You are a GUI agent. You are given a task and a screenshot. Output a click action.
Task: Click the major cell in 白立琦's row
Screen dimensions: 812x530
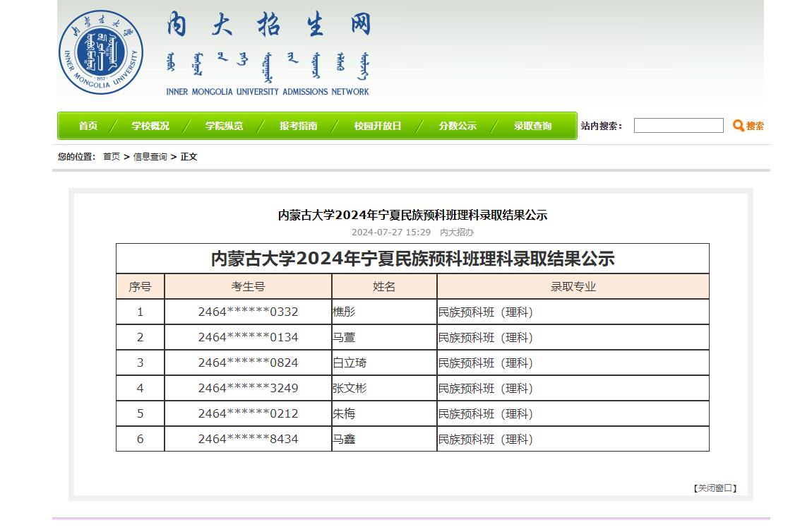[x=573, y=363]
